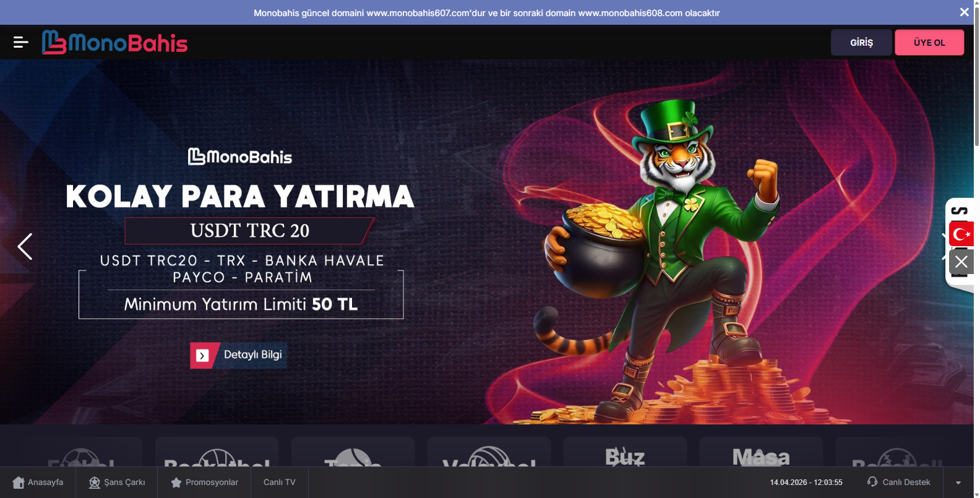Open the GİRİŞ login button
This screenshot has height=498, width=980.
click(x=861, y=43)
